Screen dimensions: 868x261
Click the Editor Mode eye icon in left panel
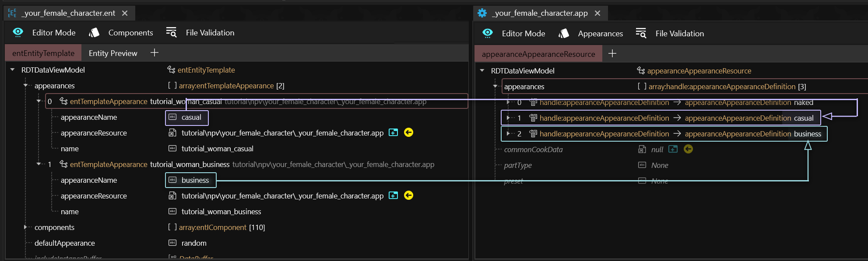(18, 32)
